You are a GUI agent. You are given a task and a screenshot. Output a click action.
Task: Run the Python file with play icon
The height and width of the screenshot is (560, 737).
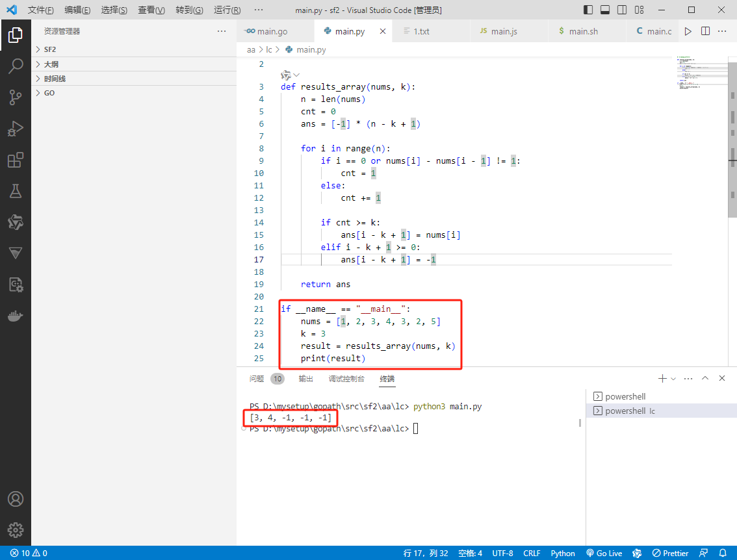tap(688, 31)
